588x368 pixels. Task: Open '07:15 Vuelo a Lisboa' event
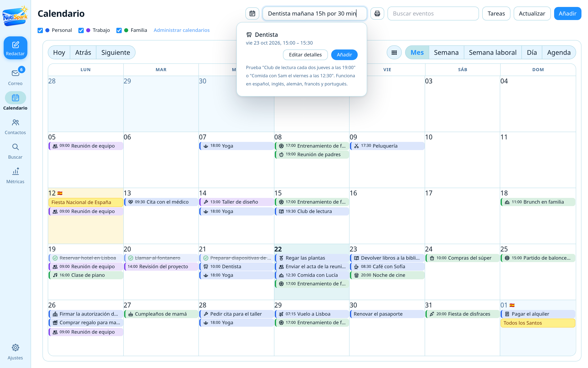pyautogui.click(x=312, y=314)
